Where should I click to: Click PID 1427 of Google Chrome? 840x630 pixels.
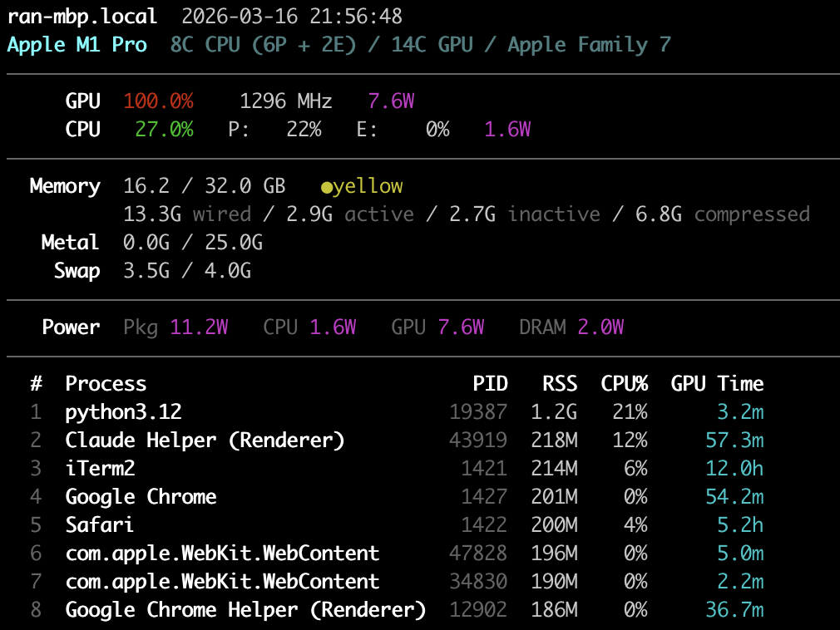pyautogui.click(x=484, y=497)
